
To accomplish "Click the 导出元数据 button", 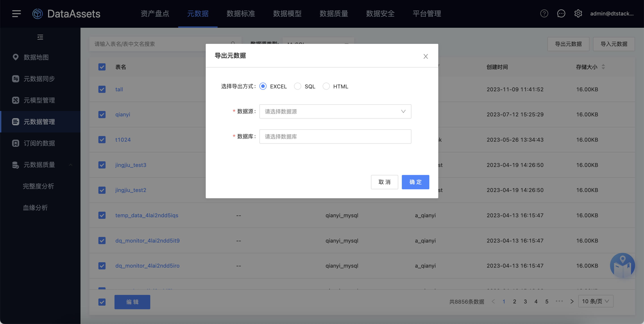I will [x=568, y=44].
